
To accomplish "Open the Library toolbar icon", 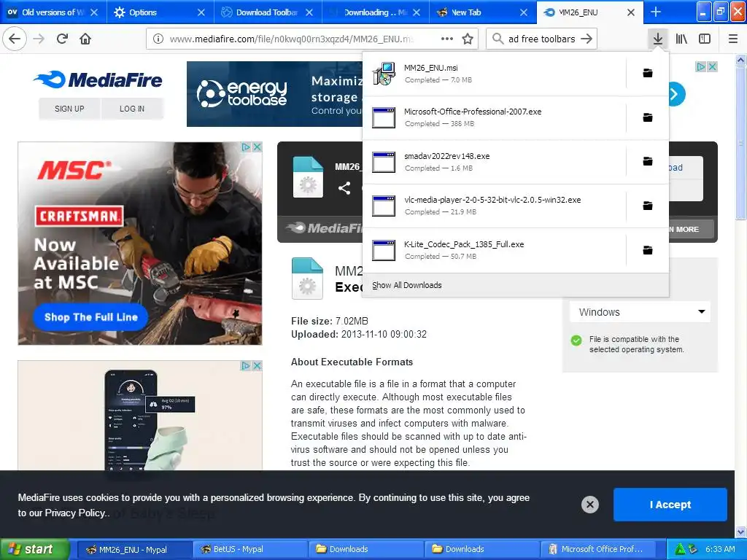I will pos(682,39).
